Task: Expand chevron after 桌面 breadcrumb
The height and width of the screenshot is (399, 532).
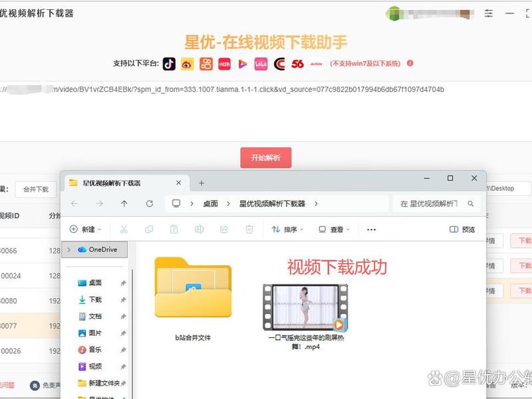Action: click(x=228, y=203)
